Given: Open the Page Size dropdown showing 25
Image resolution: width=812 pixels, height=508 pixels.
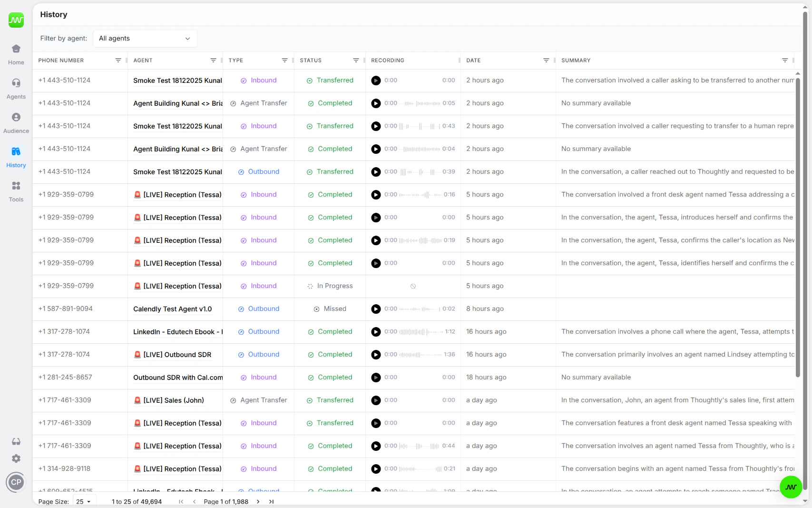Looking at the screenshot, I should (x=84, y=501).
